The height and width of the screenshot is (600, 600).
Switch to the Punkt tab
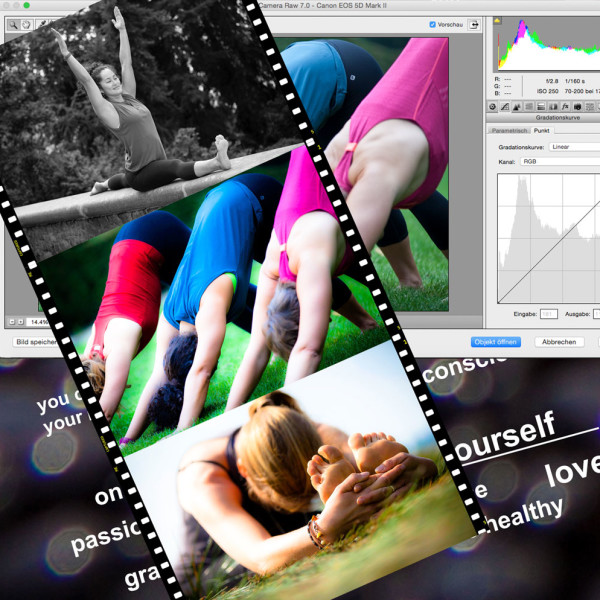541,130
